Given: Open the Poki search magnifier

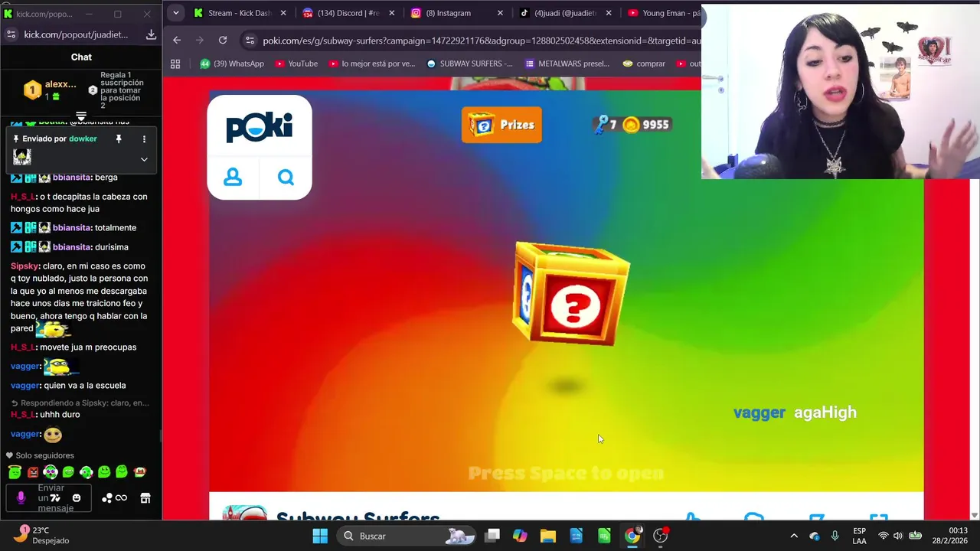Looking at the screenshot, I should [x=286, y=178].
